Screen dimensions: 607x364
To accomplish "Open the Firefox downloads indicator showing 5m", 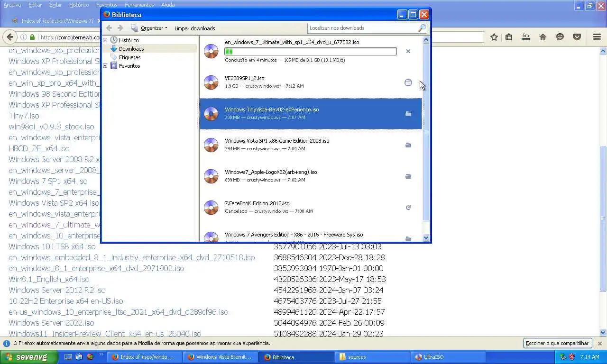I will coord(525,37).
